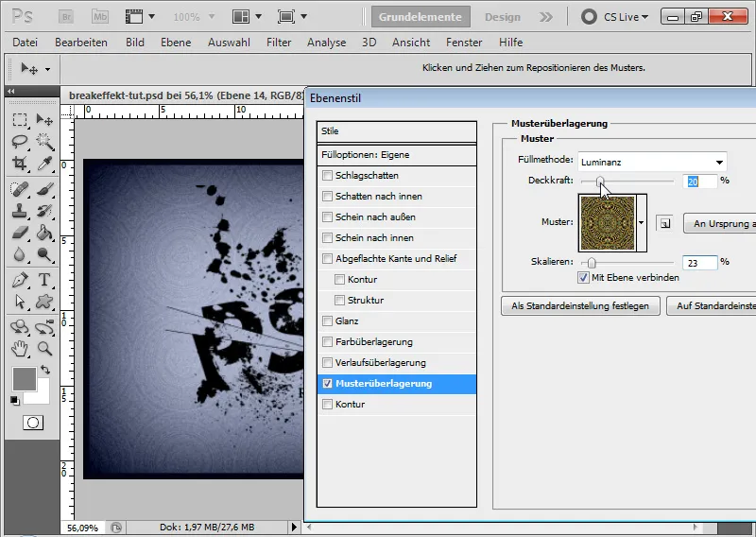Uncheck the Musterüberlagerung checkbox

(327, 384)
